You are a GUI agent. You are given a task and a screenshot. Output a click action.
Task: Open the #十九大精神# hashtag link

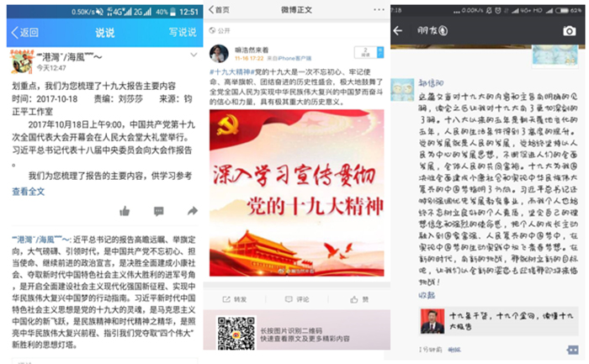232,72
